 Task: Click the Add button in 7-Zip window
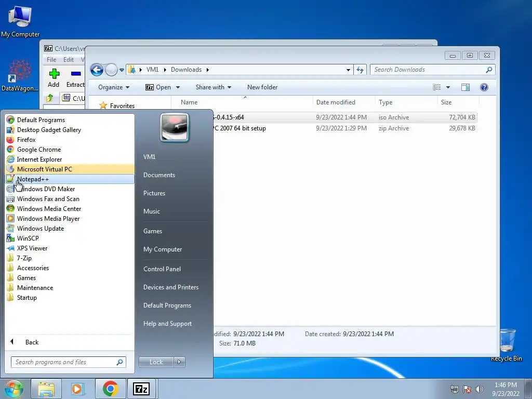click(x=54, y=78)
